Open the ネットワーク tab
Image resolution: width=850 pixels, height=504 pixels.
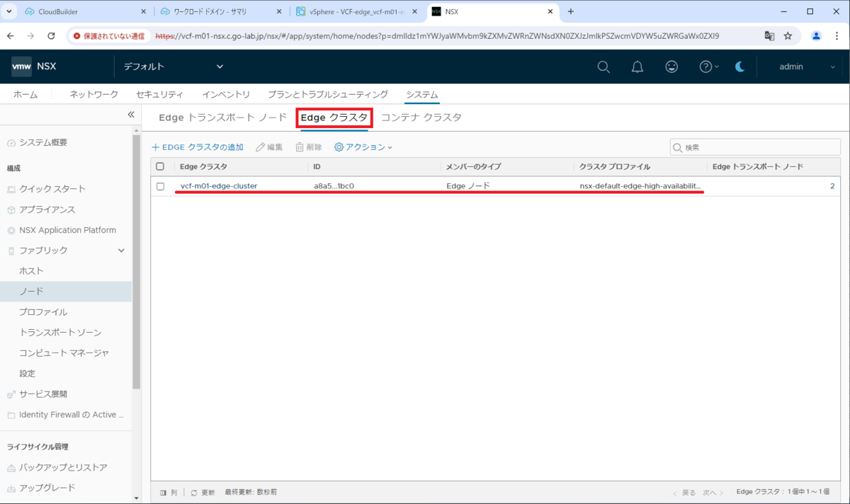94,94
